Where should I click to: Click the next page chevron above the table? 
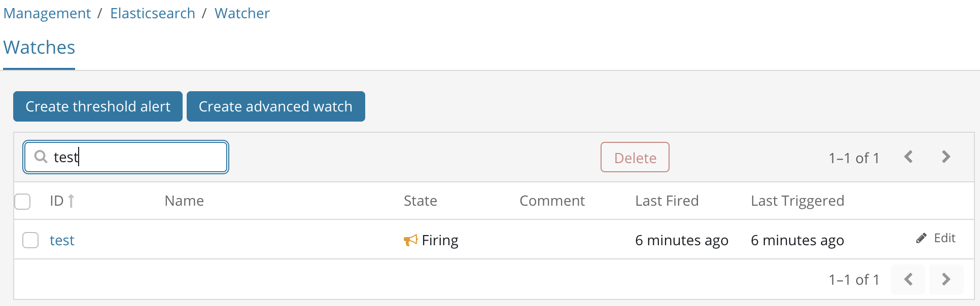(946, 157)
